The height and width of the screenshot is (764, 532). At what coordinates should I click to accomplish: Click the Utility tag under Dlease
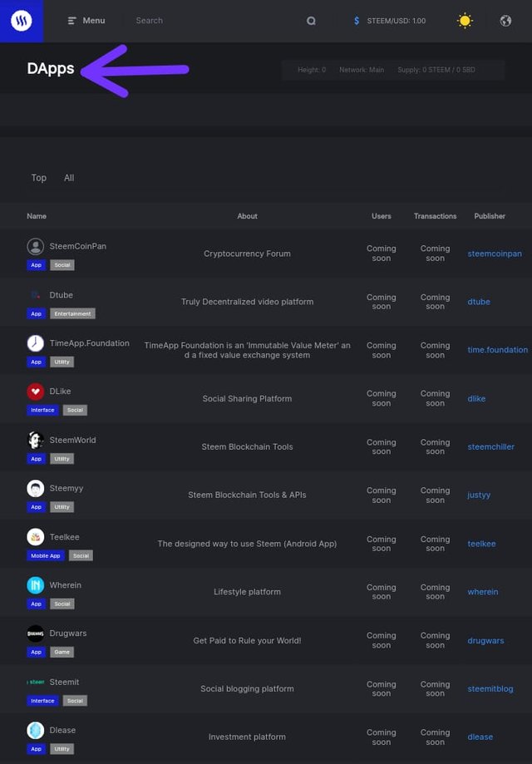click(x=62, y=749)
